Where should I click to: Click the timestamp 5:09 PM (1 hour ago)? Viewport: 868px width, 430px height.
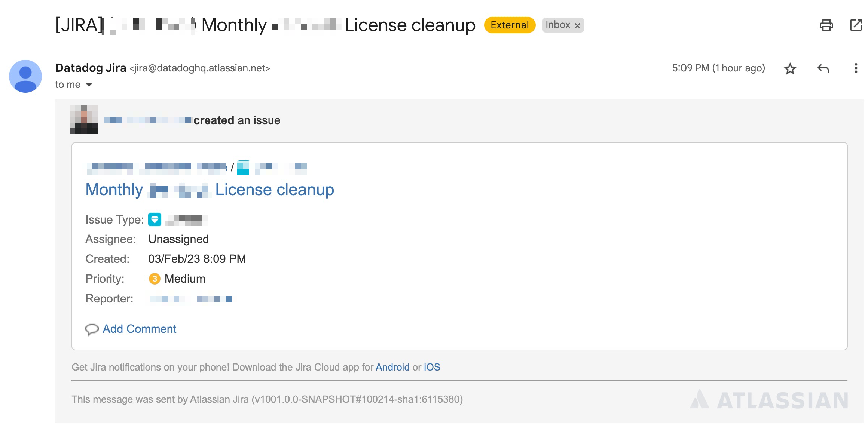point(718,68)
